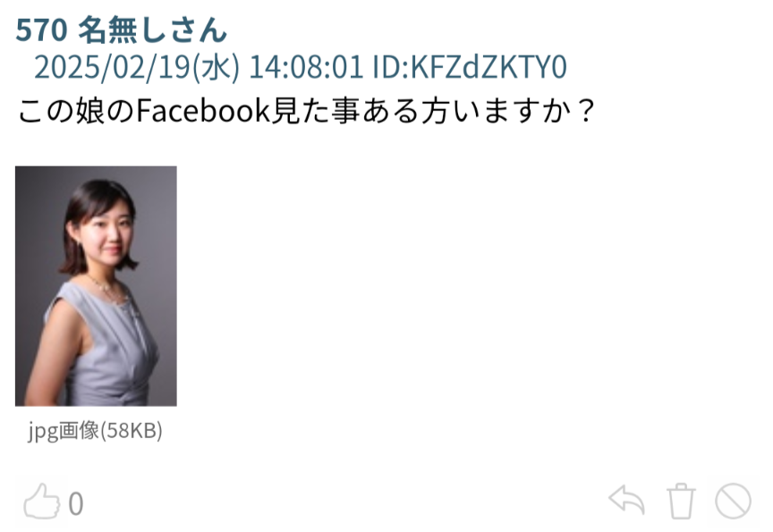Image resolution: width=773 pixels, height=532 pixels.
Task: Delete the post using trash icon
Action: pos(681,501)
